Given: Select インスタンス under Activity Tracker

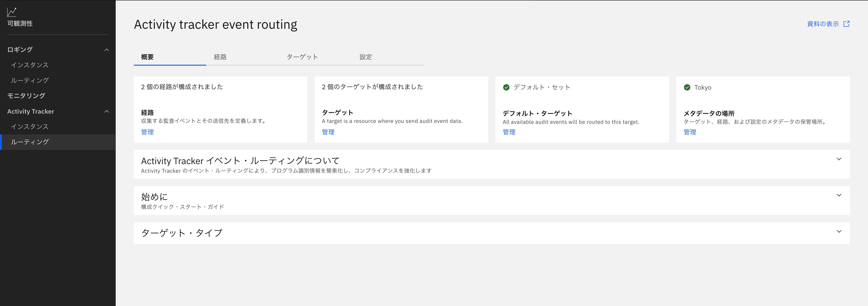Looking at the screenshot, I should point(30,127).
